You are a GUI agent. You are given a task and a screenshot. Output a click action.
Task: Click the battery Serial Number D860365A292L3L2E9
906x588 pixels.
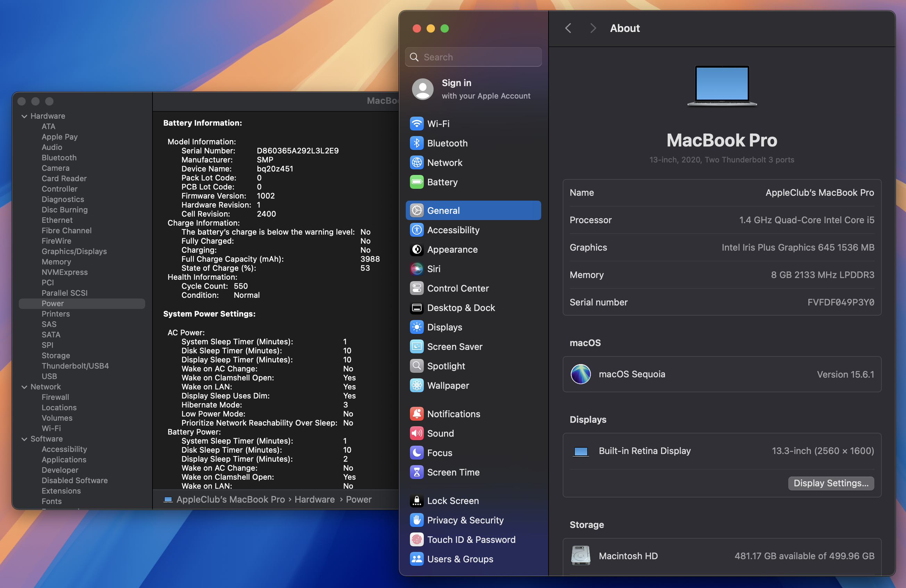(298, 151)
